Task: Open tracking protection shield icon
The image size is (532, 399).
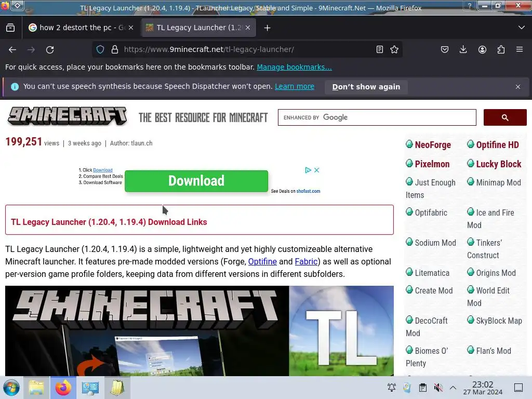Action: point(100,49)
